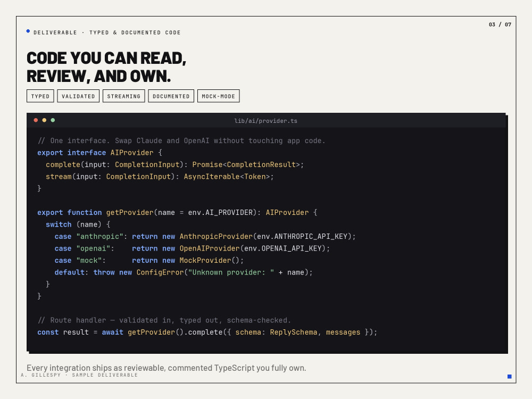Click the case "mock" line
The image size is (532, 399).
click(x=149, y=260)
